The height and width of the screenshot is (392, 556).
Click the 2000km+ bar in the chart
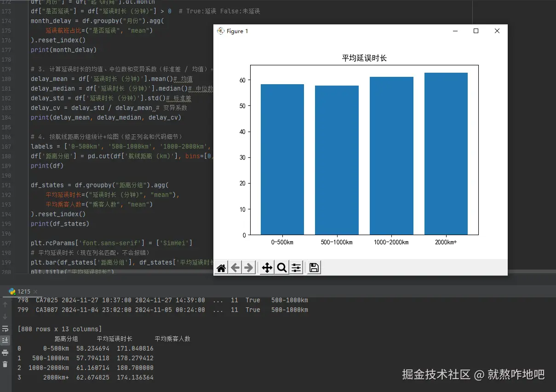point(446,154)
